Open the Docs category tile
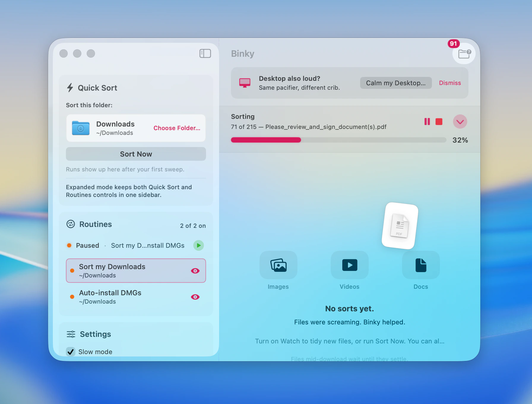 421,265
